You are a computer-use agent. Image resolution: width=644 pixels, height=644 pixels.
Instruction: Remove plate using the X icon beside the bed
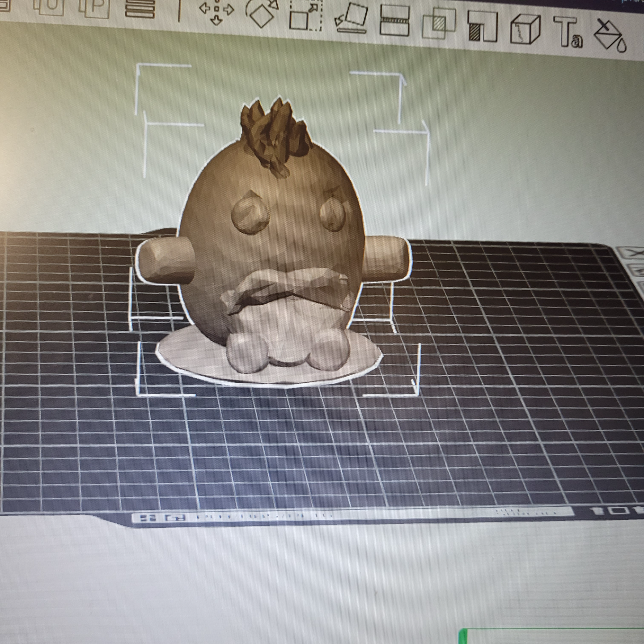pos(634,253)
